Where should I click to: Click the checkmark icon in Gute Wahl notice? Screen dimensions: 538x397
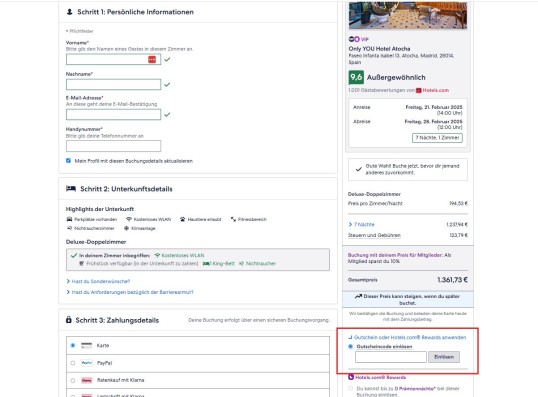[359, 169]
